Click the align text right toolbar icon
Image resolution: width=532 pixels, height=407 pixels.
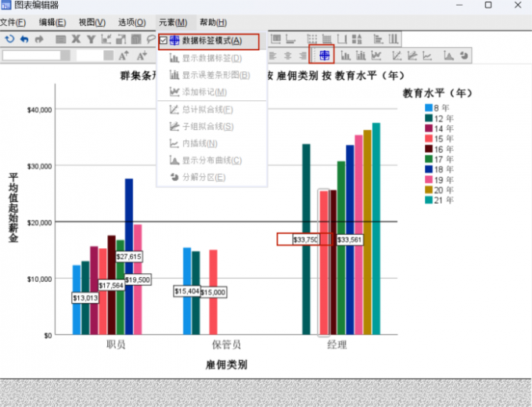pyautogui.click(x=303, y=56)
